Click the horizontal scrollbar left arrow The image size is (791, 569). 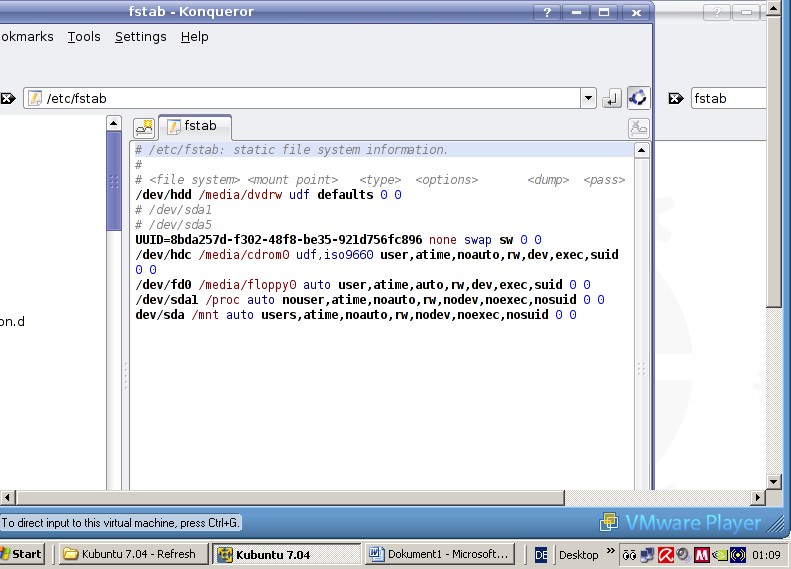click(8, 497)
